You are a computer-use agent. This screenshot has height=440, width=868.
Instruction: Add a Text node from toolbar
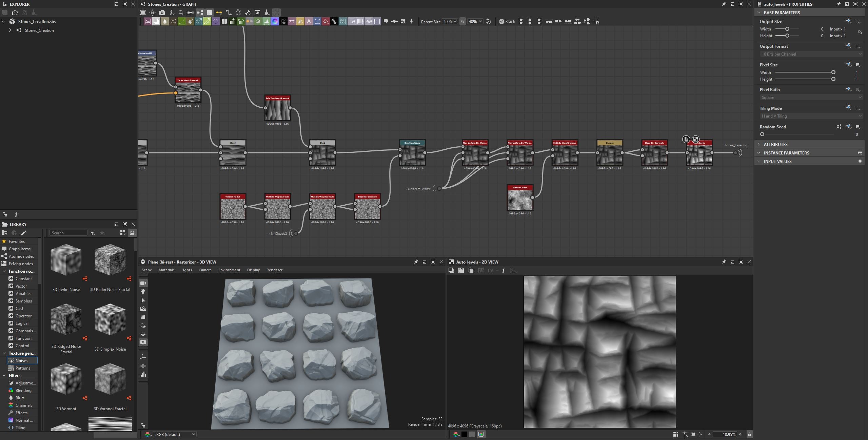[x=309, y=21]
